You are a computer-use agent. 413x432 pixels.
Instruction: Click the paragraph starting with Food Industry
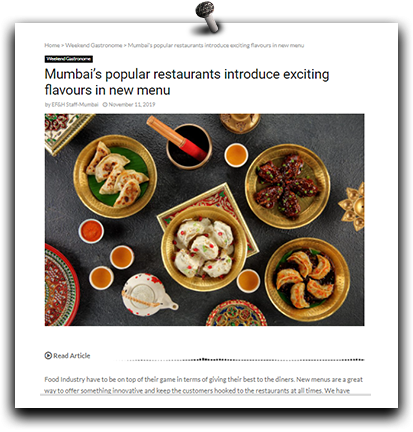[204, 385]
